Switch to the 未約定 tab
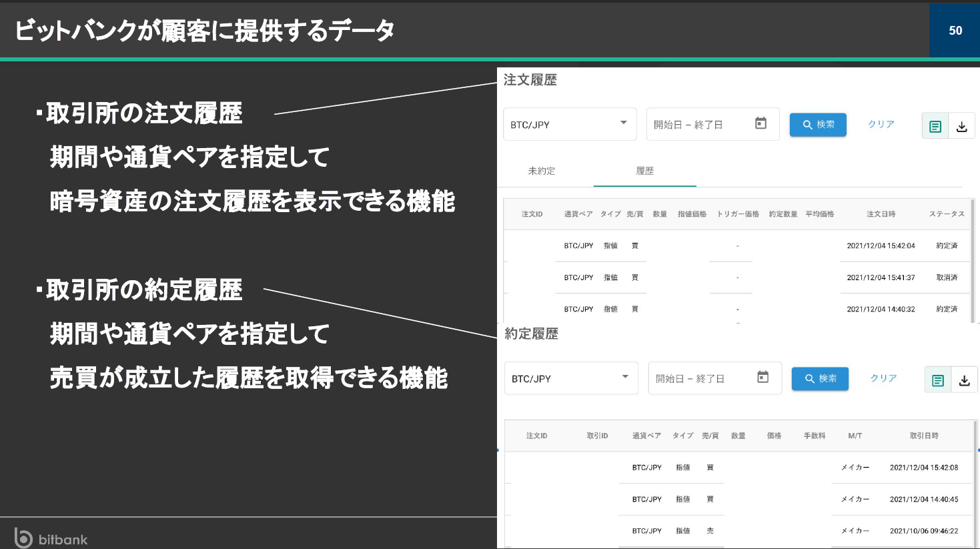980x549 pixels. click(542, 171)
